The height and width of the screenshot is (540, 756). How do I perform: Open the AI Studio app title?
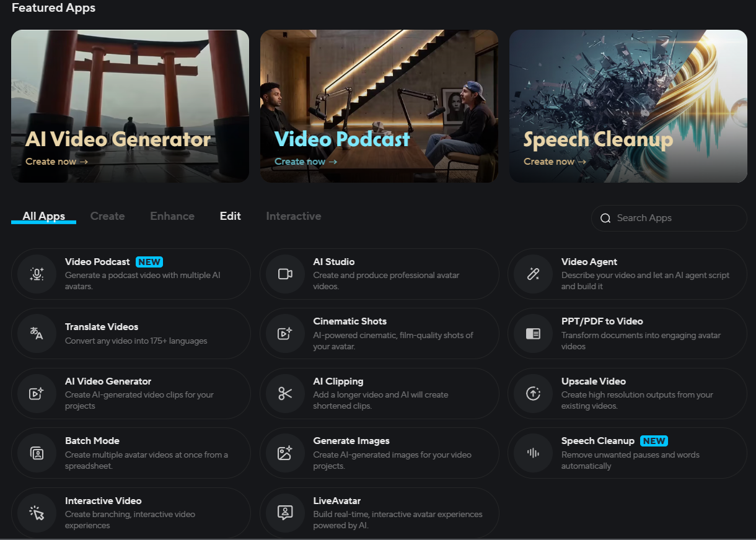click(x=334, y=262)
